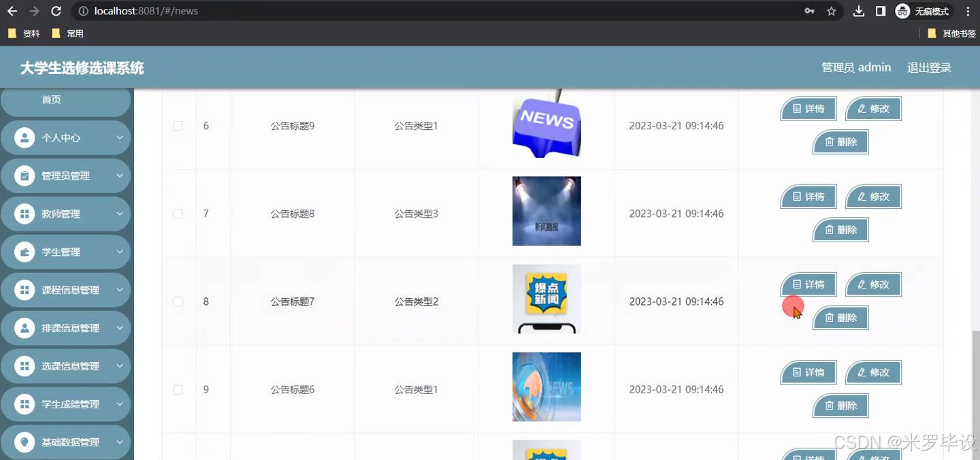Image resolution: width=980 pixels, height=460 pixels.
Task: Reload the page with the refresh icon
Action: (56, 11)
